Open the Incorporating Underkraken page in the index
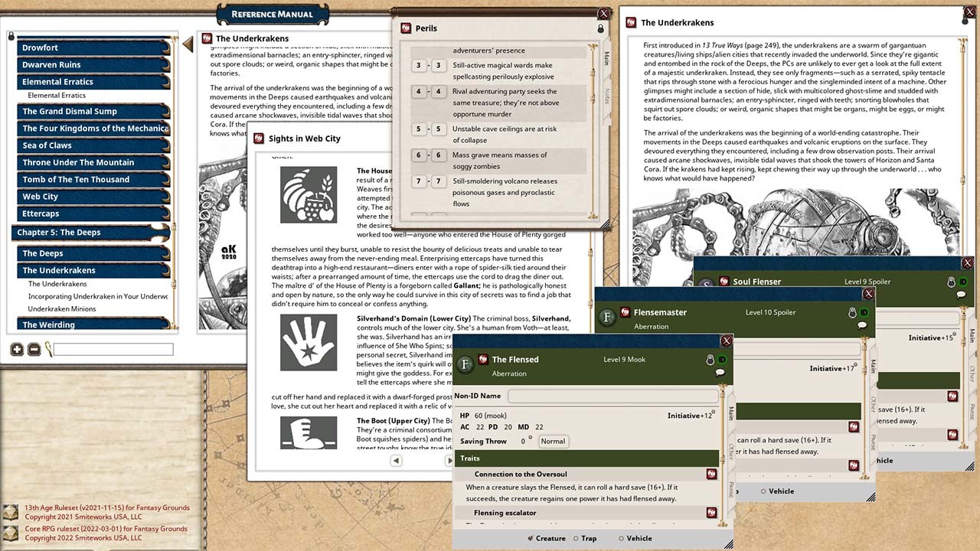Viewport: 980px width, 551px height. 98,296
